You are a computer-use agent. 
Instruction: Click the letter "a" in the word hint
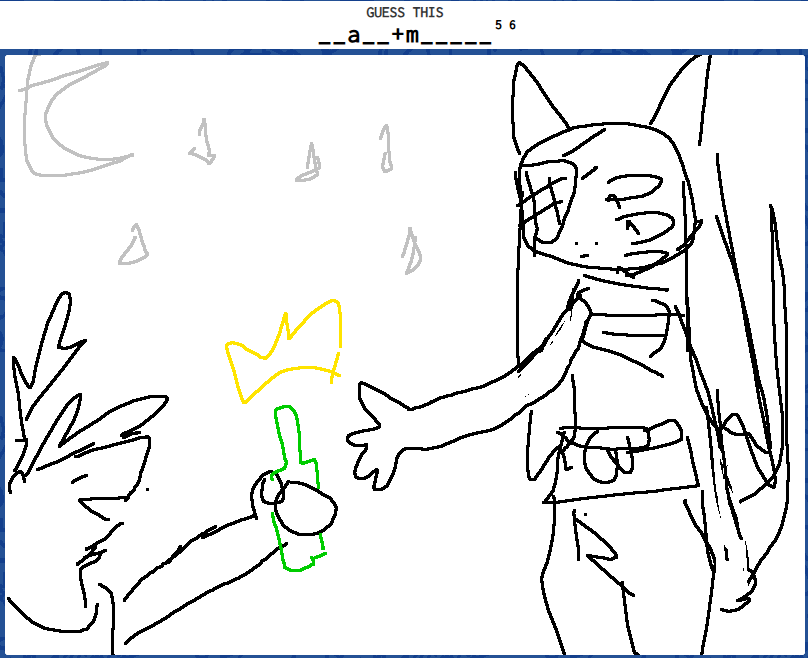[353, 37]
